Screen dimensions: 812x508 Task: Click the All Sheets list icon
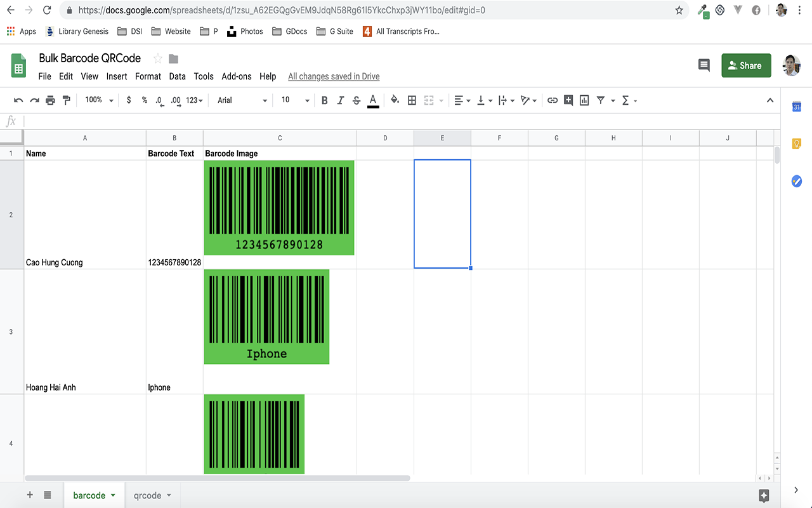48,495
